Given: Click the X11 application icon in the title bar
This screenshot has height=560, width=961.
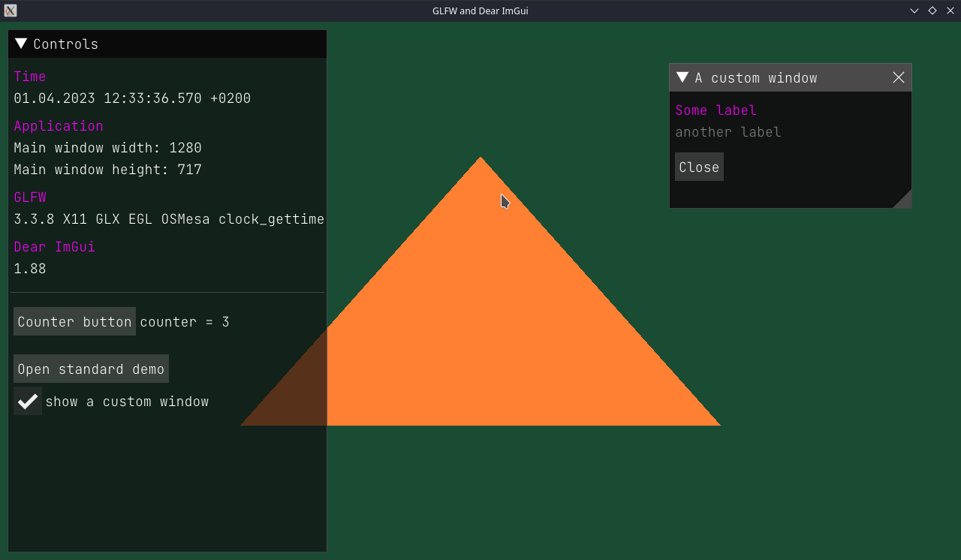Looking at the screenshot, I should coord(11,11).
